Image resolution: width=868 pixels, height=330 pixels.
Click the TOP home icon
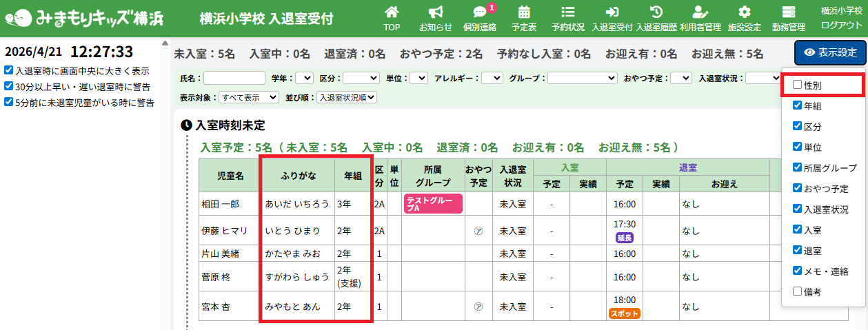tap(391, 12)
